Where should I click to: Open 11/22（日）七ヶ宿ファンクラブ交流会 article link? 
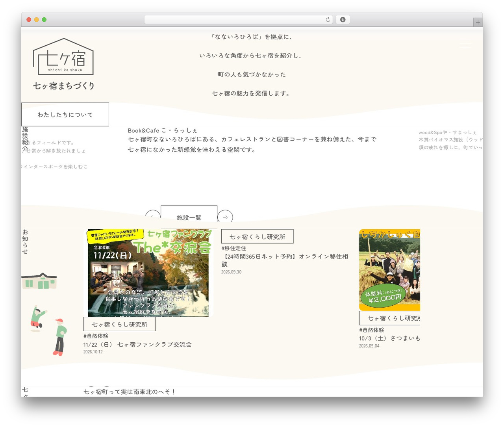coord(137,344)
